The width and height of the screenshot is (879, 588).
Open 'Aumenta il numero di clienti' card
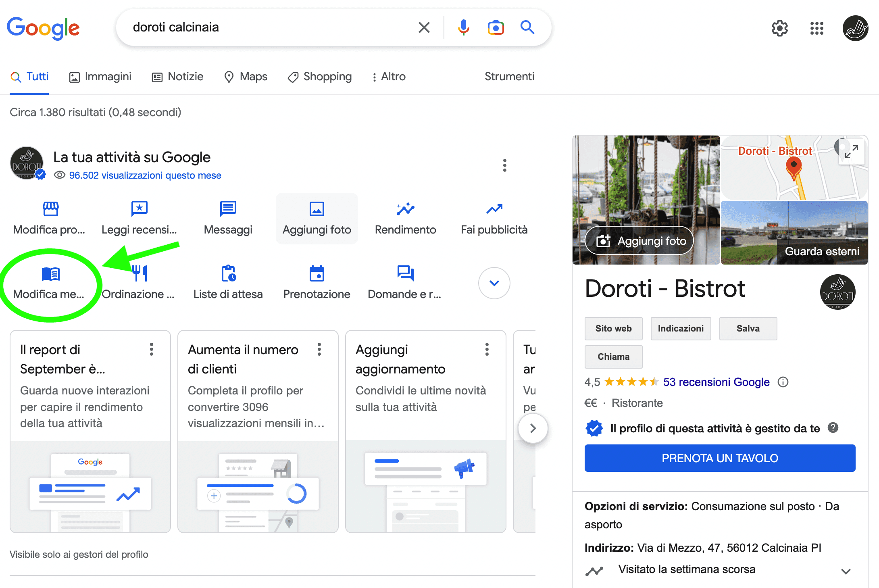click(258, 432)
